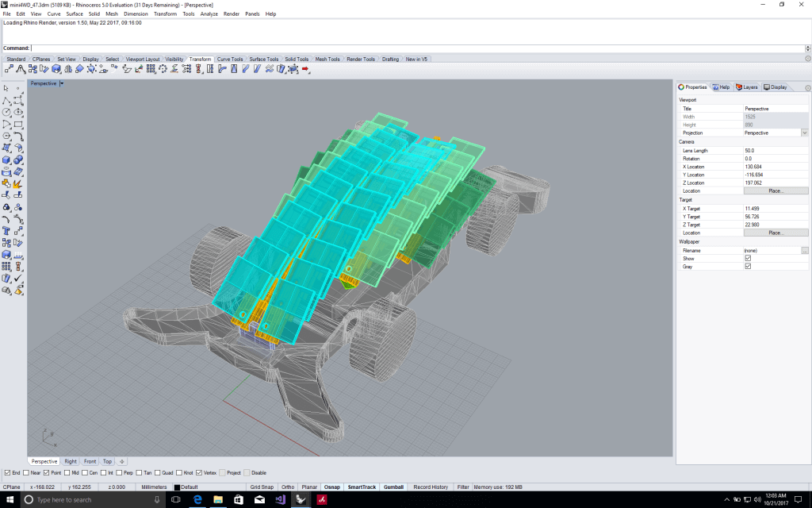Open Microsoft Edge from the taskbar

pos(197,500)
